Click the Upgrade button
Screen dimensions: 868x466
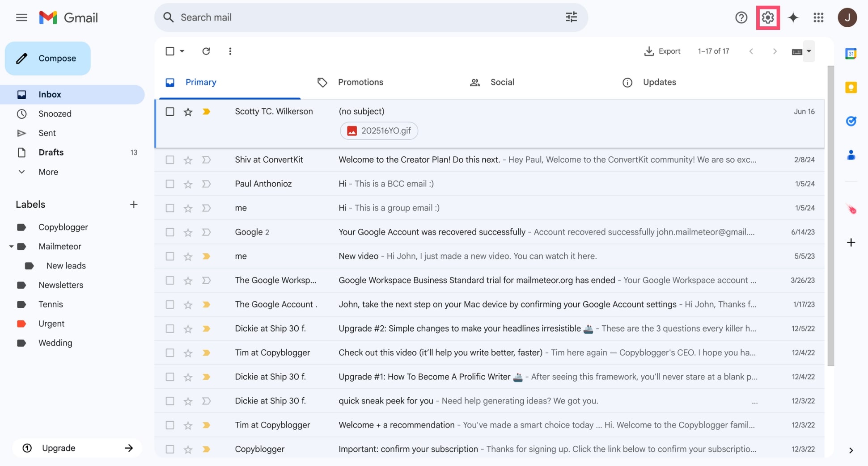pyautogui.click(x=77, y=448)
